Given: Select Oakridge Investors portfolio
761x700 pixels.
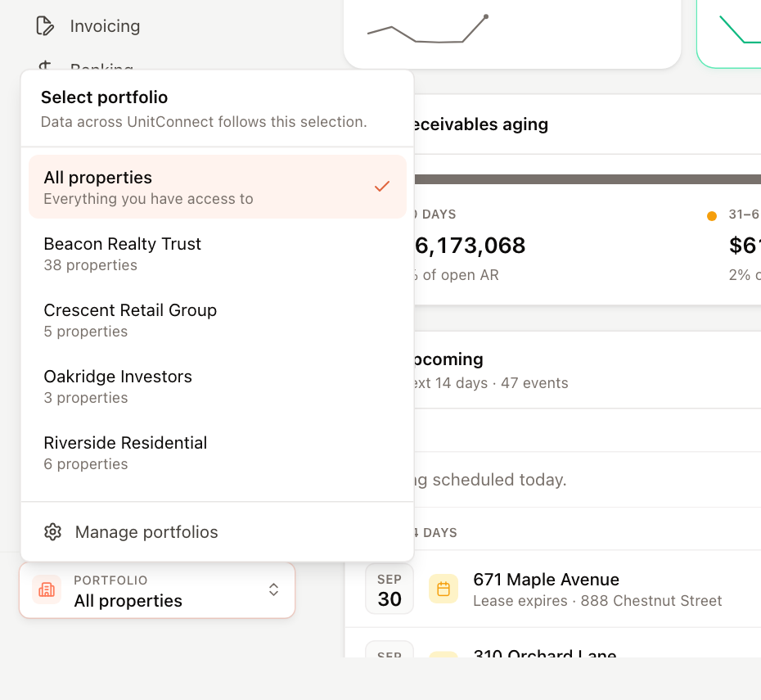Looking at the screenshot, I should tap(218, 386).
